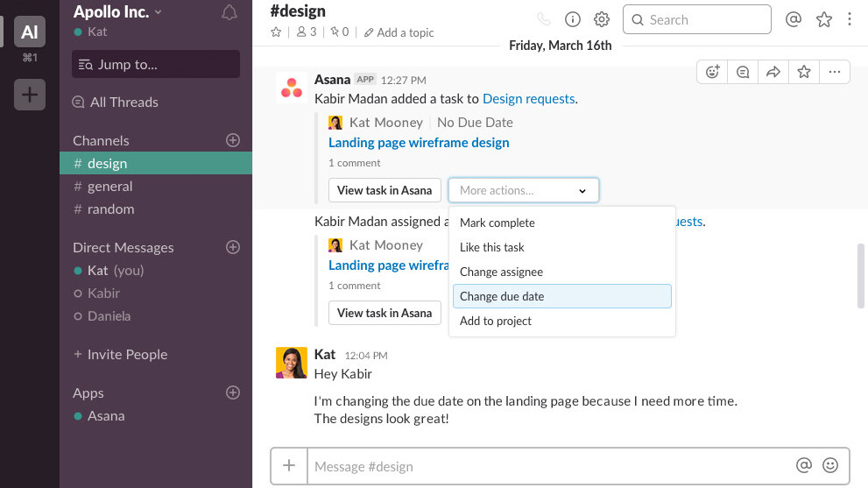Click the first View task in Asana button
This screenshot has width=868, height=488.
tap(384, 190)
